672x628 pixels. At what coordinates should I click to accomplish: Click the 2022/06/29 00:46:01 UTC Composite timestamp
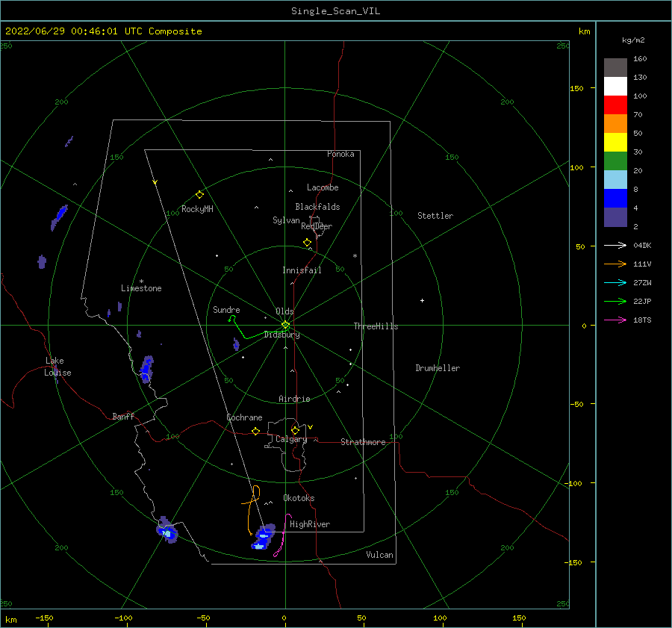click(103, 31)
